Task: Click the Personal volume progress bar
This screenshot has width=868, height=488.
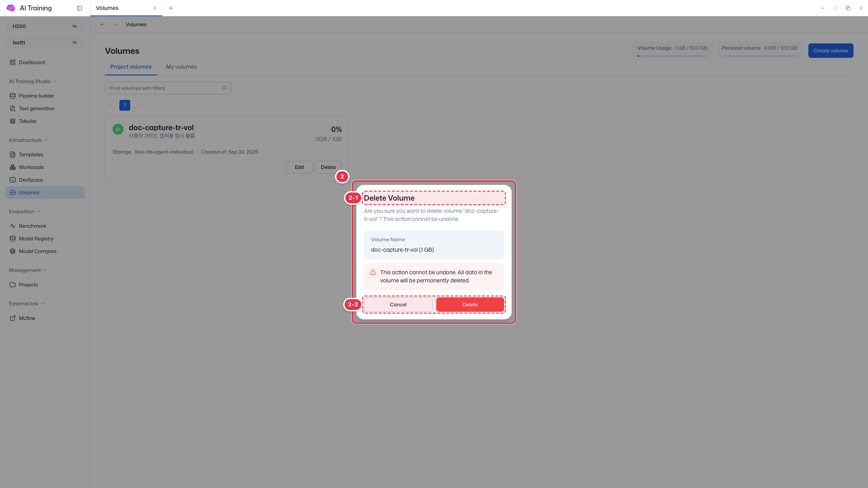Action: point(759,56)
